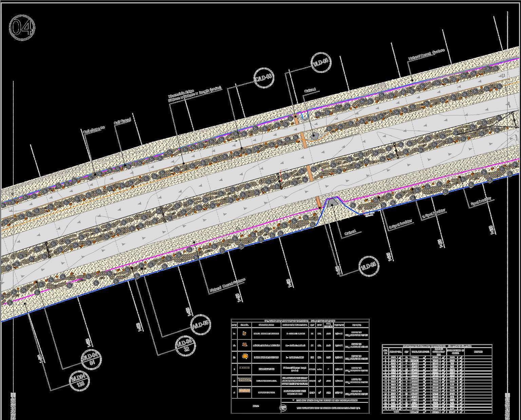
Task: Select the 1/LD-05 callout bubble above the road
Action: pyautogui.click(x=321, y=63)
